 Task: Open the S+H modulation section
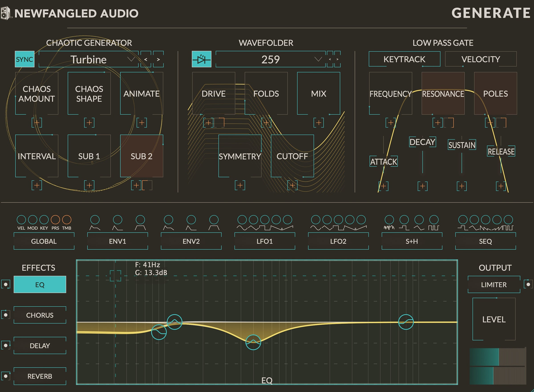pos(412,241)
